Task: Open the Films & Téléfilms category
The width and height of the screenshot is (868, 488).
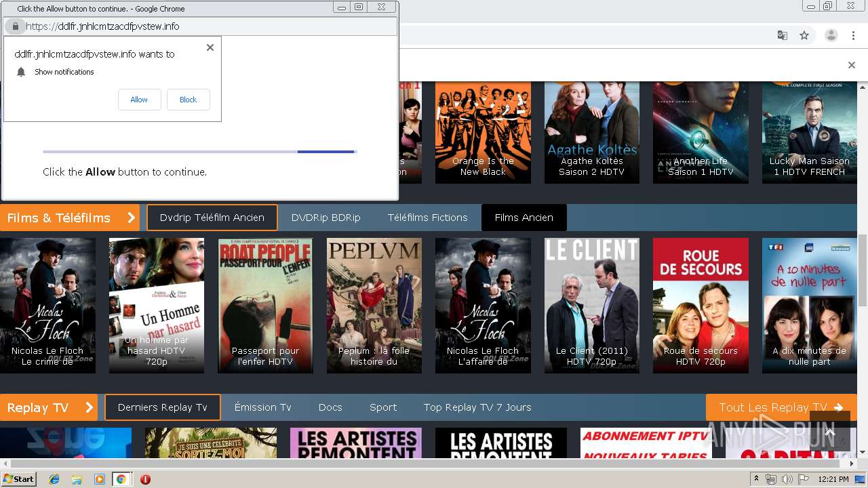Action: tap(58, 218)
